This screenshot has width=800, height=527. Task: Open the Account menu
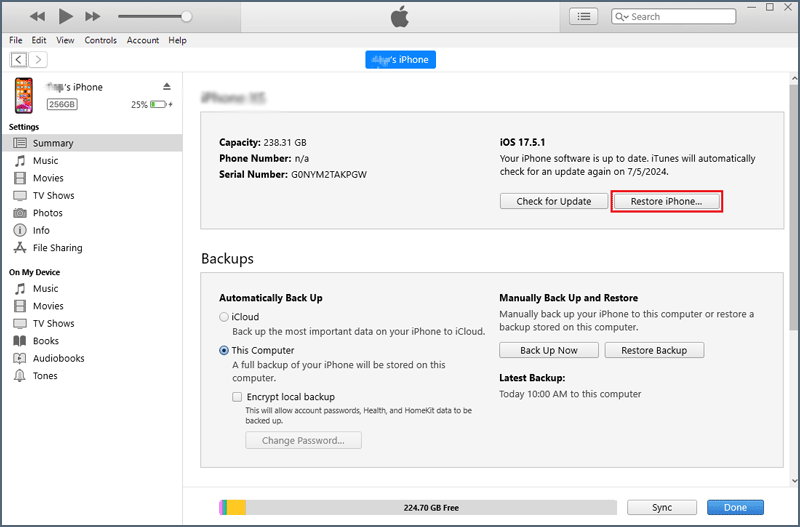click(143, 40)
